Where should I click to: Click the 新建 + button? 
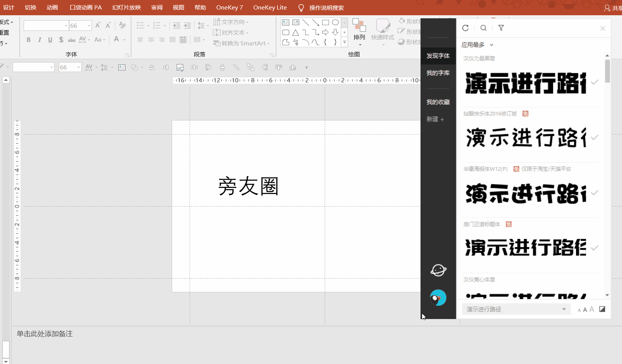point(435,119)
